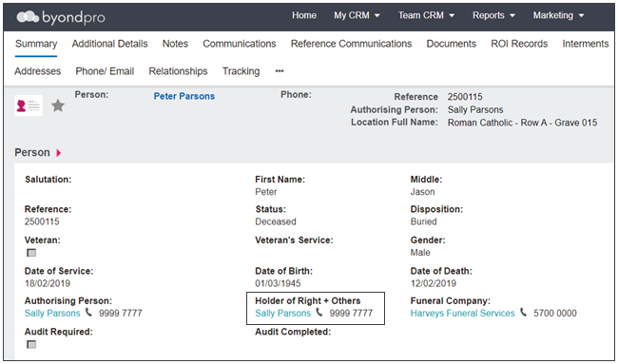
Task: Click the red arrow beside Person heading
Action: point(59,153)
